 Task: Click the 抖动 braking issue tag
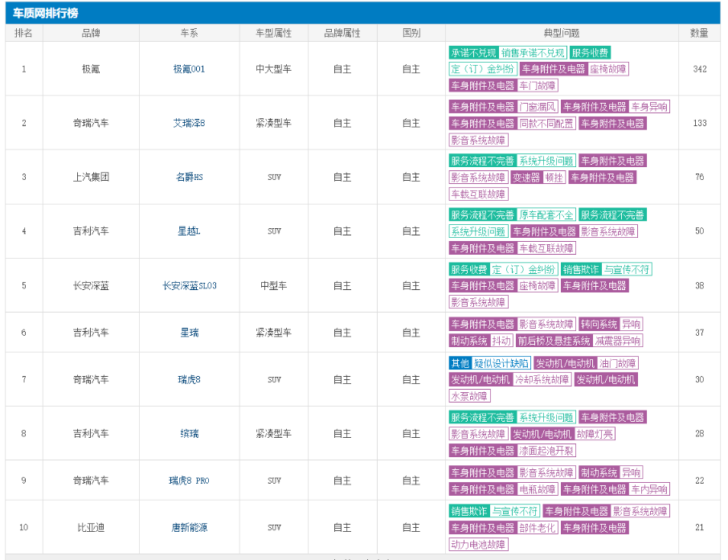click(501, 341)
